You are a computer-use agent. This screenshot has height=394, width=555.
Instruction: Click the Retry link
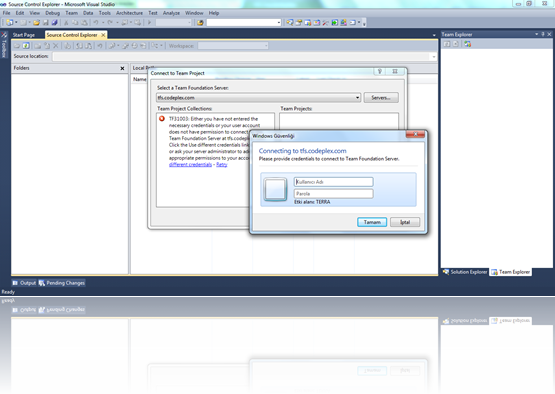(x=222, y=165)
